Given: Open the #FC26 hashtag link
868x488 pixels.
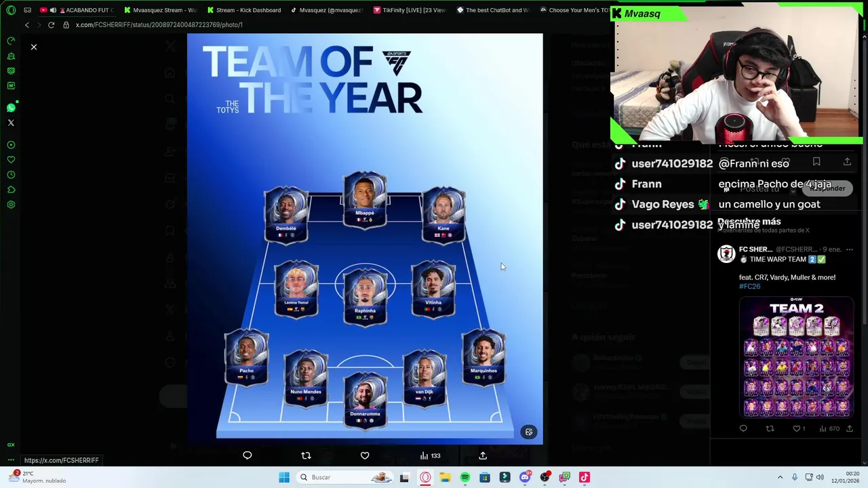Looking at the screenshot, I should (749, 286).
